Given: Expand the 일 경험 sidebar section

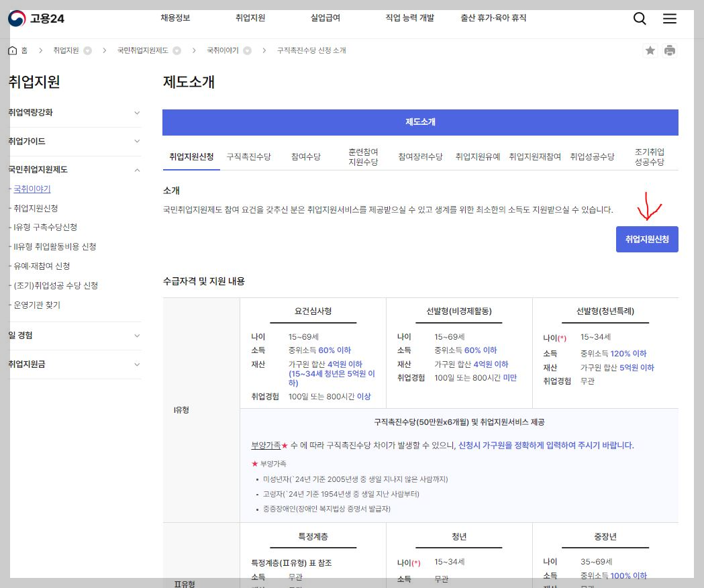Looking at the screenshot, I should (74, 336).
